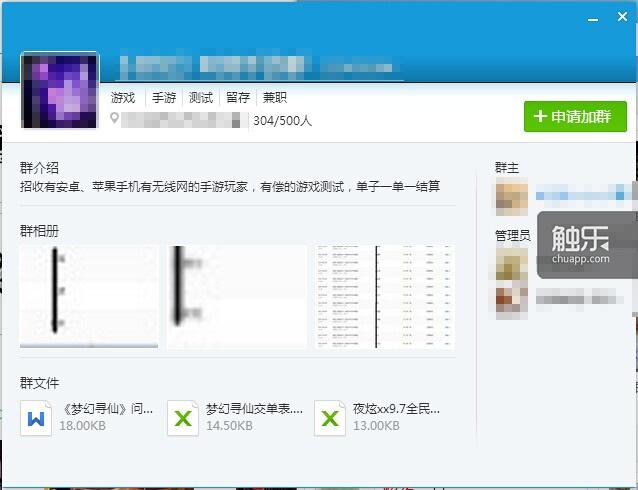
Task: Click the 申请加群 button
Action: (x=575, y=116)
